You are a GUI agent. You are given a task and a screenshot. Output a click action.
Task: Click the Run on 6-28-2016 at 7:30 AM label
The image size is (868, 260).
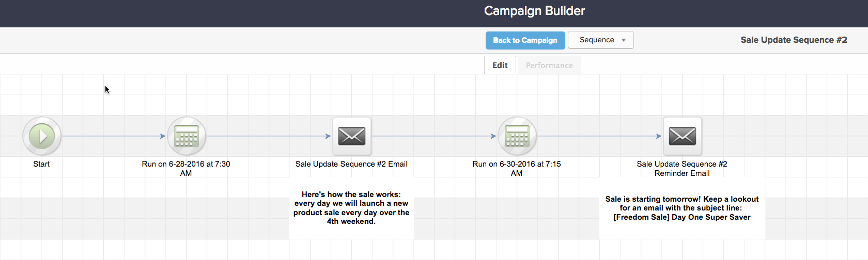[186, 169]
